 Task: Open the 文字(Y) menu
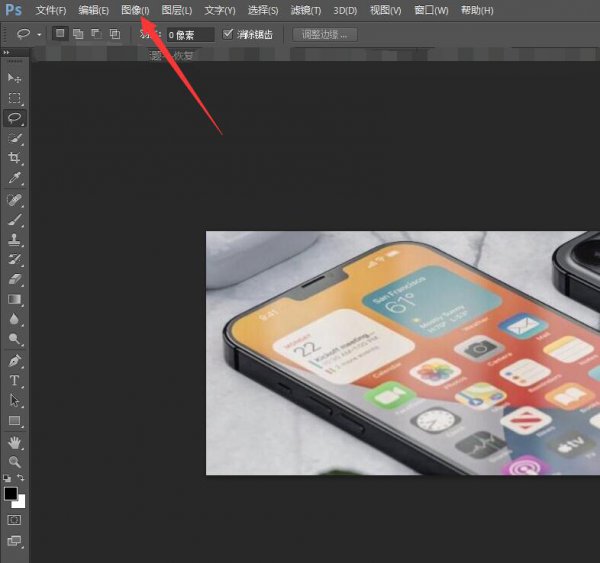click(220, 10)
